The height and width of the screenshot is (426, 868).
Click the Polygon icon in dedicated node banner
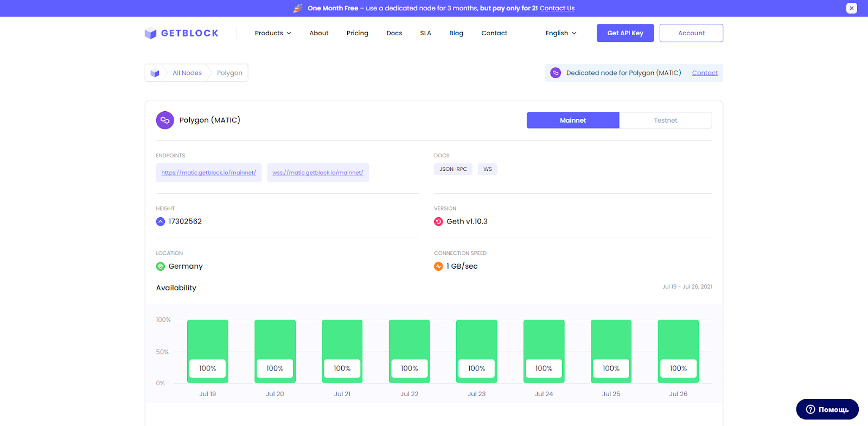click(556, 73)
